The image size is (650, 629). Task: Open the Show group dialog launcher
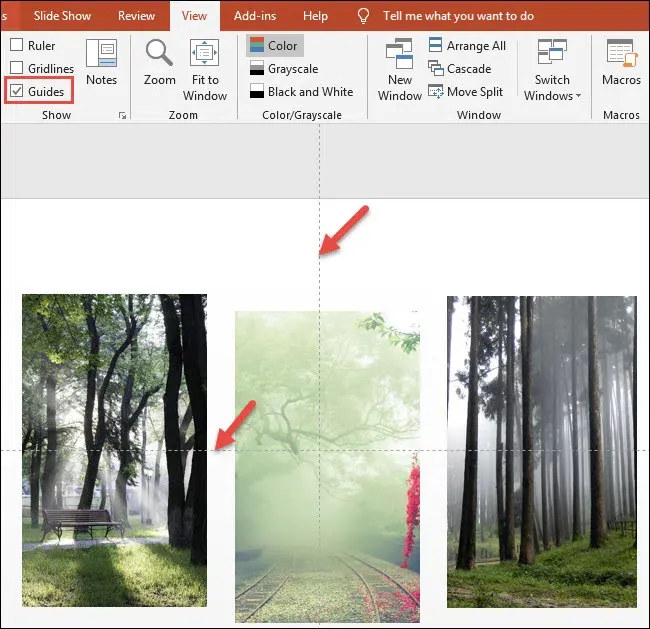(x=122, y=115)
